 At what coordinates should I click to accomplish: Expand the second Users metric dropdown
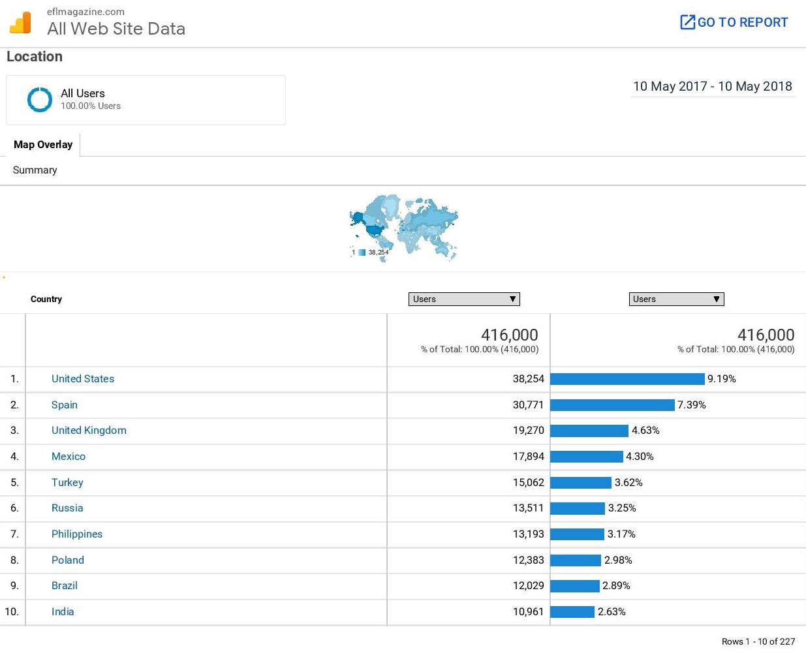tap(676, 299)
